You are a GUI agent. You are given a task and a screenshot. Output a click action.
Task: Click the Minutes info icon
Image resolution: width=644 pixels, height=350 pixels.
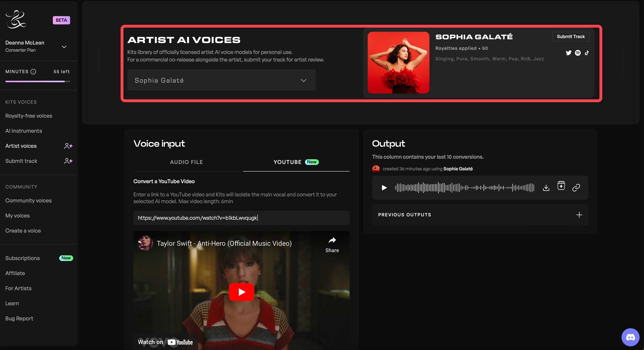(33, 72)
